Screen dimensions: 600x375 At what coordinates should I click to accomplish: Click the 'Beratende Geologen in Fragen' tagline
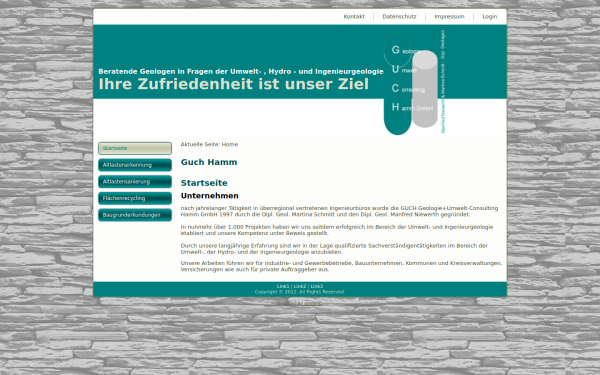click(x=241, y=72)
